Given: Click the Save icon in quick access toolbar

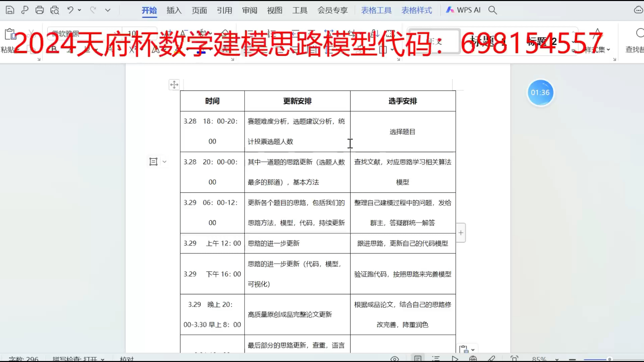Looking at the screenshot, I should (10, 10).
